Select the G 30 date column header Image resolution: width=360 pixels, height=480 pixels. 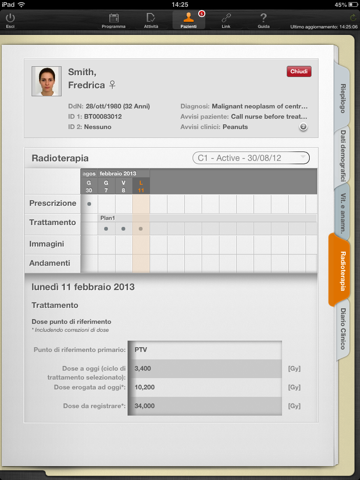pos(89,186)
